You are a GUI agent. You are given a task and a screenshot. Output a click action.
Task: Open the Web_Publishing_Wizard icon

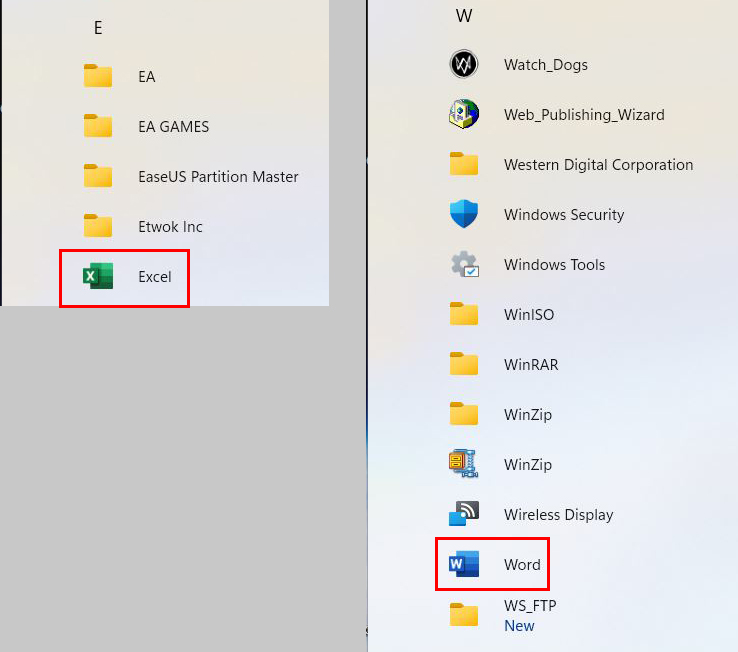[x=464, y=113]
